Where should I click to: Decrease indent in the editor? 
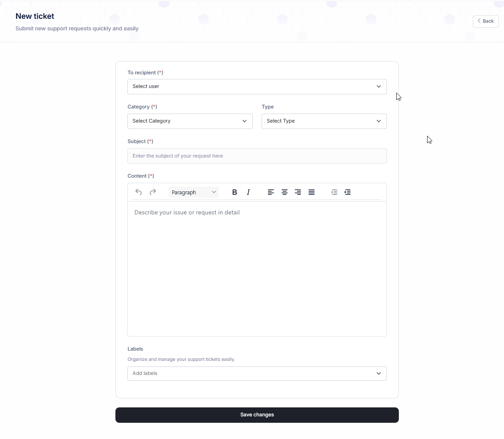(334, 192)
